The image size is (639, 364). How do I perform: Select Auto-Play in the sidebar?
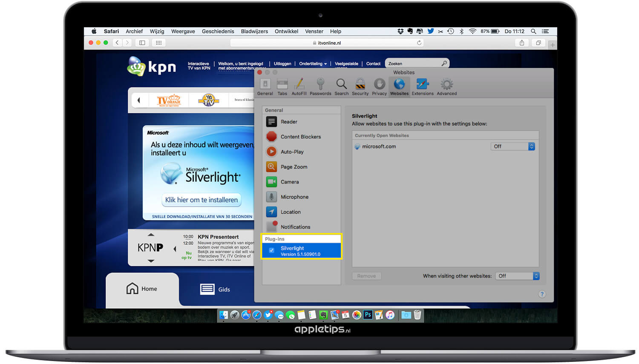tap(302, 152)
